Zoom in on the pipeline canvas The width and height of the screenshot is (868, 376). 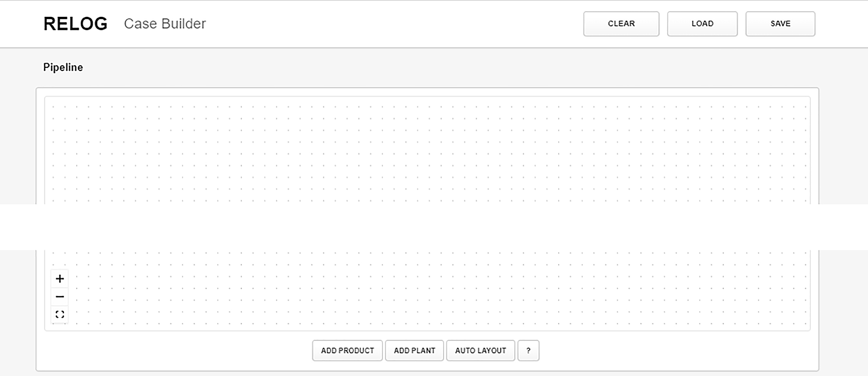[x=60, y=279]
